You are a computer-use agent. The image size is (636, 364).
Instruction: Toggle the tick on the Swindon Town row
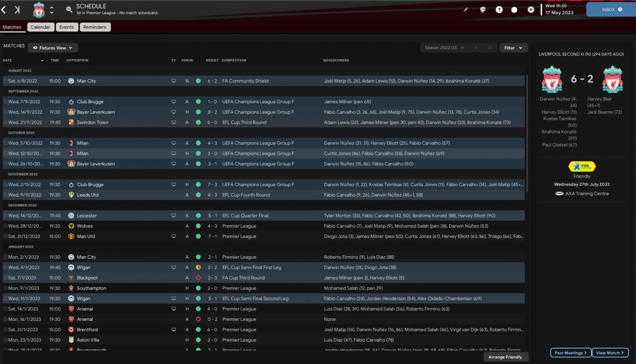point(5,123)
